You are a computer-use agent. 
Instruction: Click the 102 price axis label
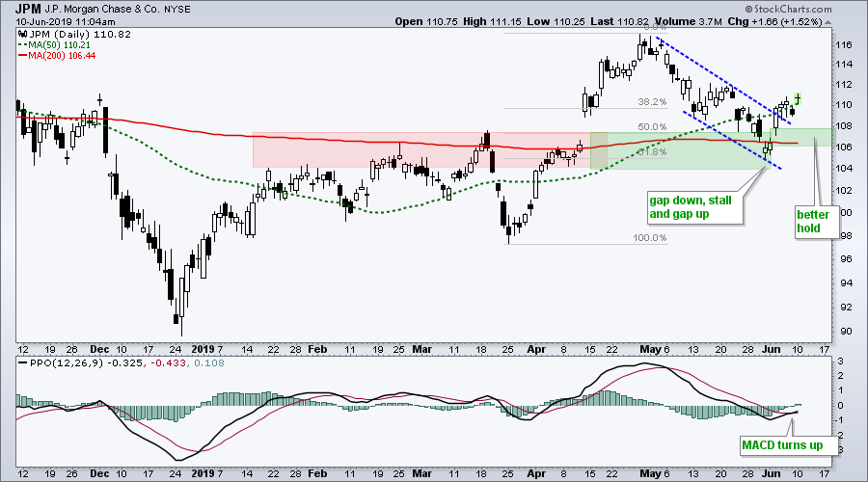click(x=844, y=190)
